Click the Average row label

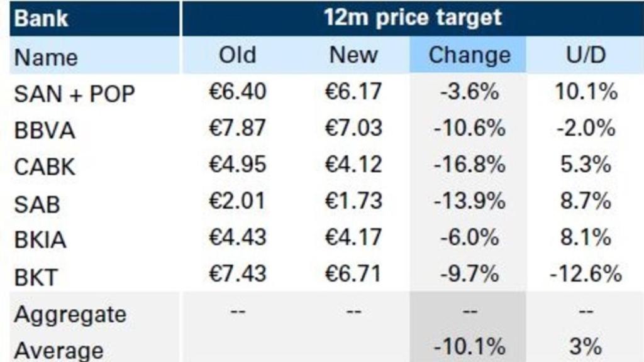tap(58, 349)
